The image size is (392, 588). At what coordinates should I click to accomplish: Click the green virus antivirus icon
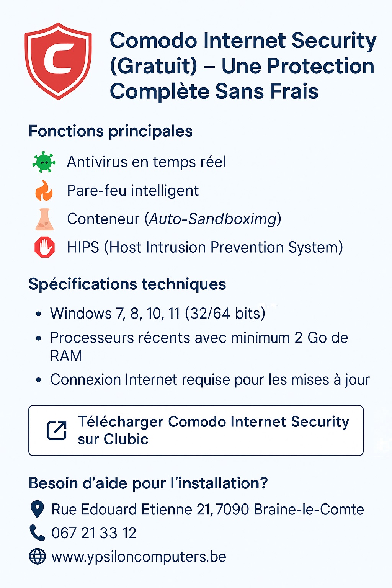44,162
